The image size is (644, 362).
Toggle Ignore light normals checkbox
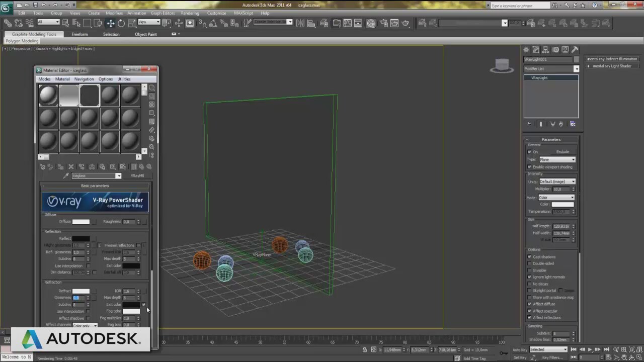coord(529,277)
